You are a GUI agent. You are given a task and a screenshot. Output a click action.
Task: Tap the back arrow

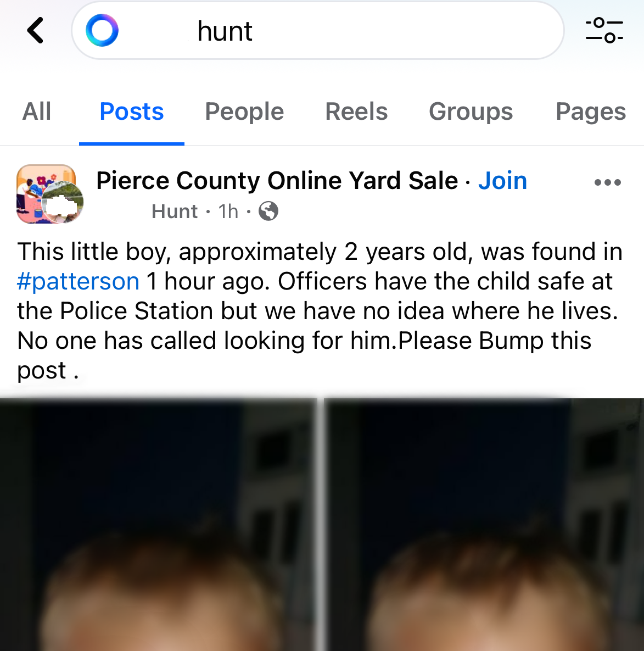(36, 30)
